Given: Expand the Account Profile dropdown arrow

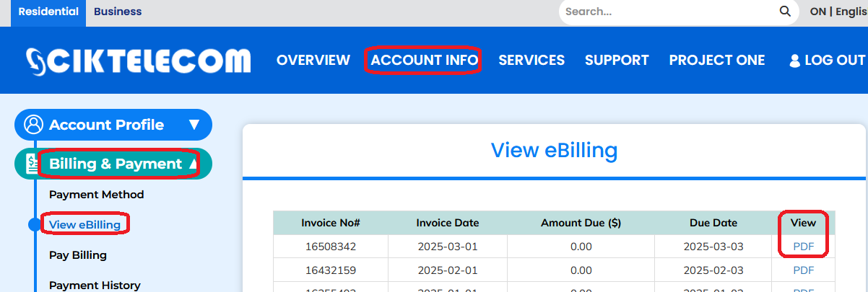Looking at the screenshot, I should click(x=194, y=125).
